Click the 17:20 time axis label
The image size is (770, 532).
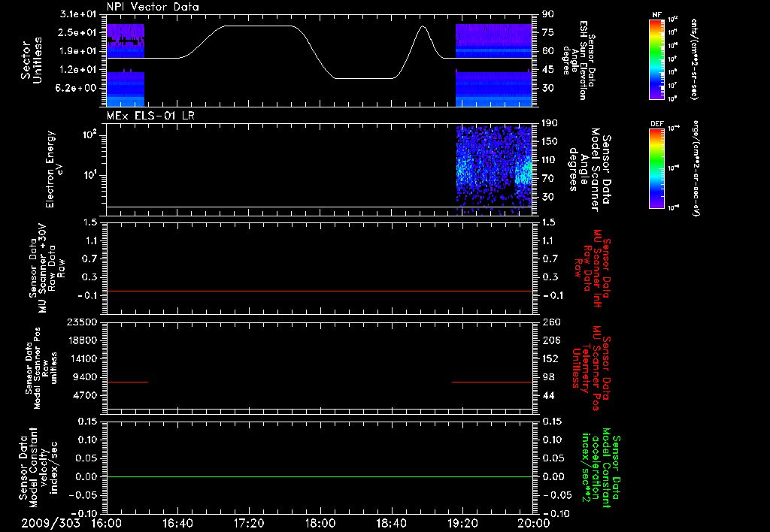click(x=249, y=523)
